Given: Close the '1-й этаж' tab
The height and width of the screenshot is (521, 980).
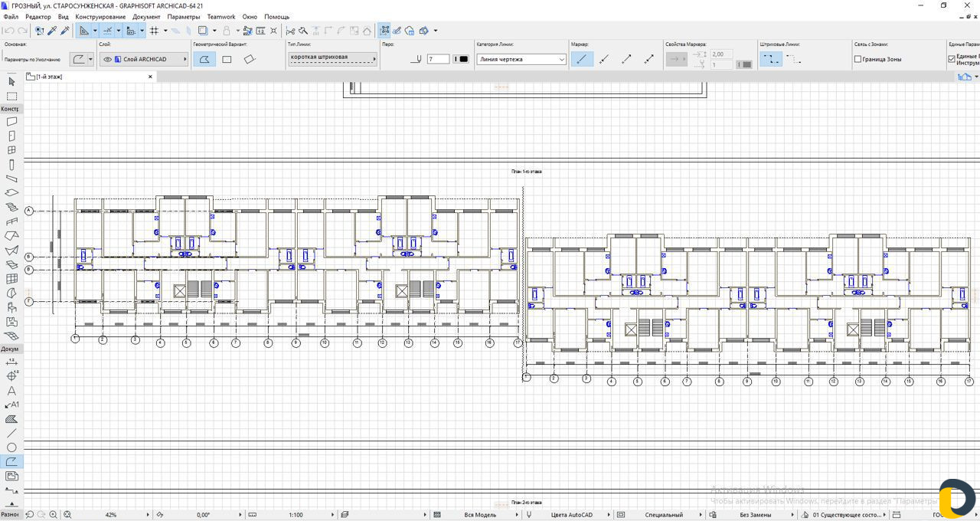Looking at the screenshot, I should [150, 77].
